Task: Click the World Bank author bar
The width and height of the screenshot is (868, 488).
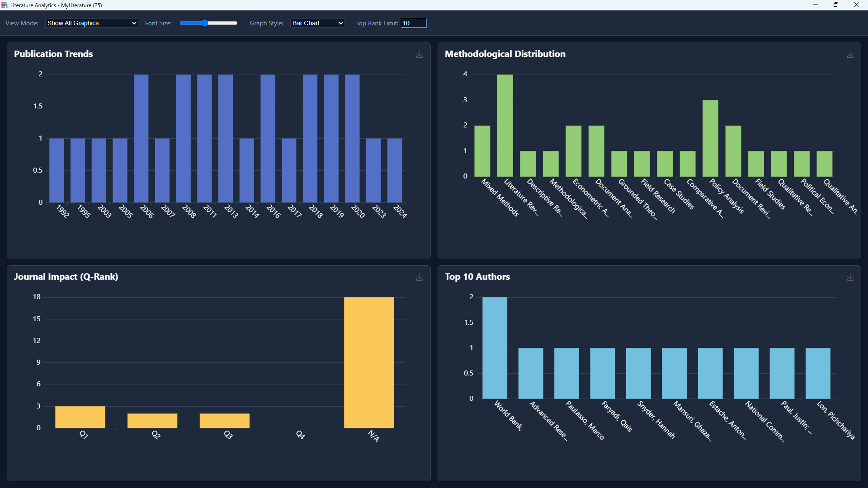Action: 495,348
